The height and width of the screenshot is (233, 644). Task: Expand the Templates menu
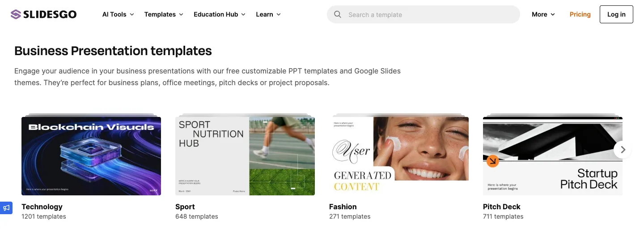164,14
